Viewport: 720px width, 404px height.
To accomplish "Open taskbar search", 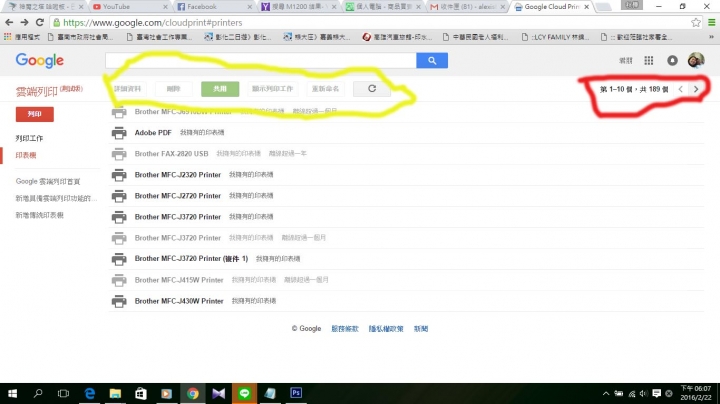I will point(38,393).
